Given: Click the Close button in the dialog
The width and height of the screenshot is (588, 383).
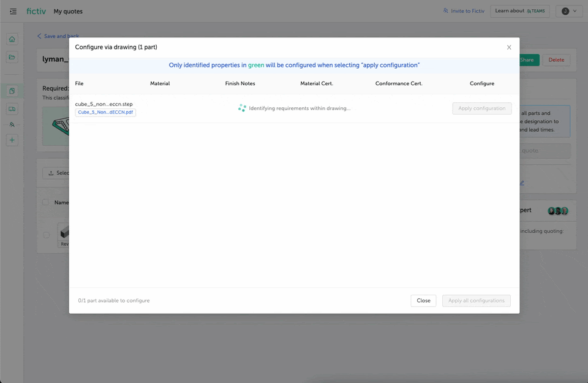Looking at the screenshot, I should (423, 300).
